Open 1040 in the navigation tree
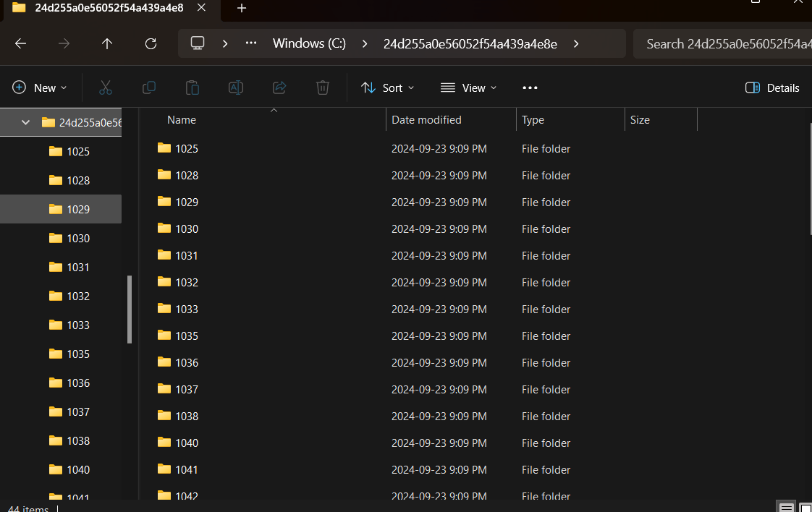This screenshot has height=512, width=812. point(61,471)
